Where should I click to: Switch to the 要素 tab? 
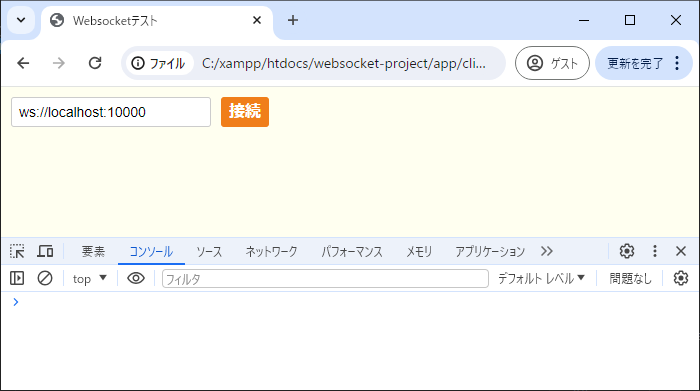click(93, 252)
